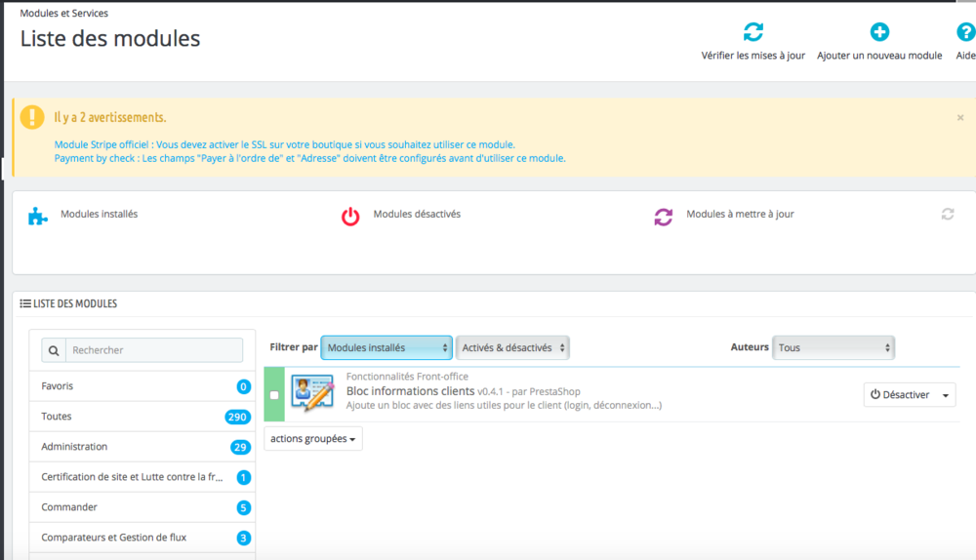This screenshot has width=976, height=560.
Task: Click the Liste des modules page title
Action: pos(110,39)
